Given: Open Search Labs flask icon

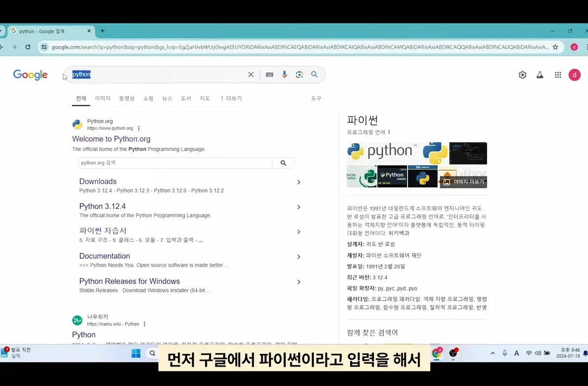Looking at the screenshot, I should [x=540, y=75].
